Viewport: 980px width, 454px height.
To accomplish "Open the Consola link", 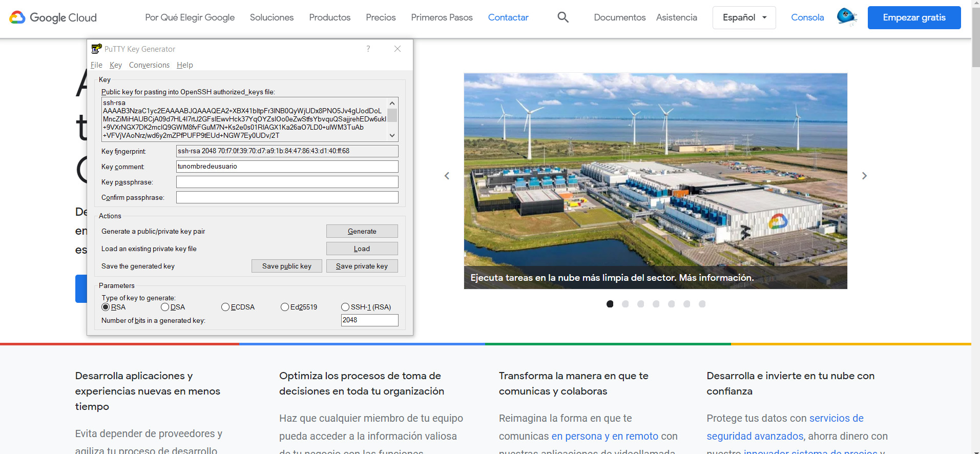I will click(x=807, y=17).
